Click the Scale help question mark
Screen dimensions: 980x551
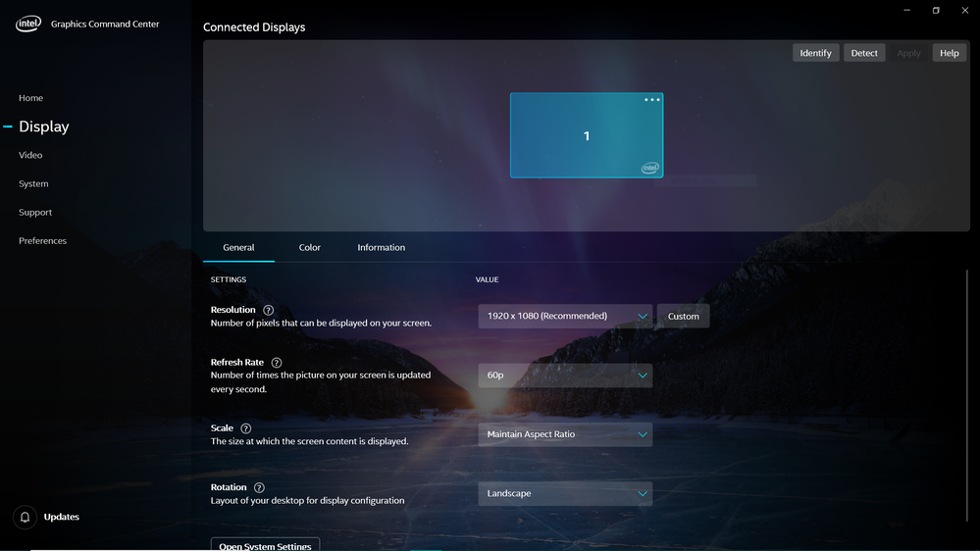[245, 428]
